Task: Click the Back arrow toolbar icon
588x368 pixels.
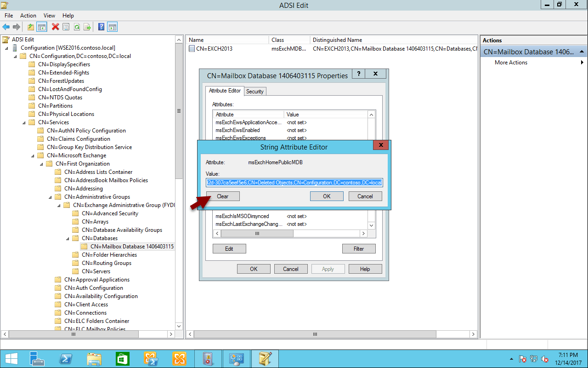Action: 6,27
